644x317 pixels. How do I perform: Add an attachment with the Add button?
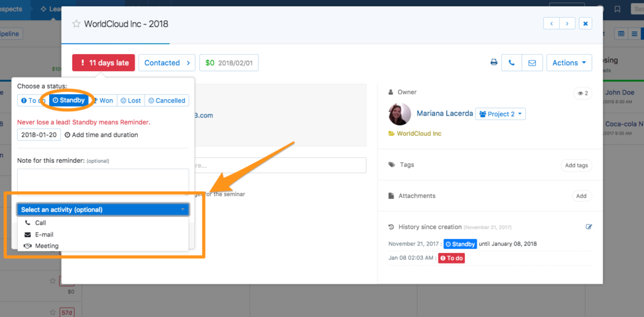[581, 196]
